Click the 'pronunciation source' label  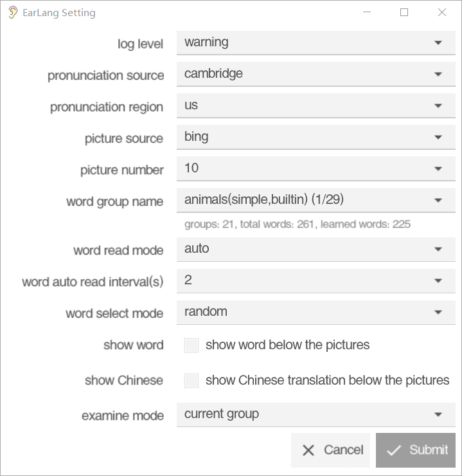pos(106,76)
